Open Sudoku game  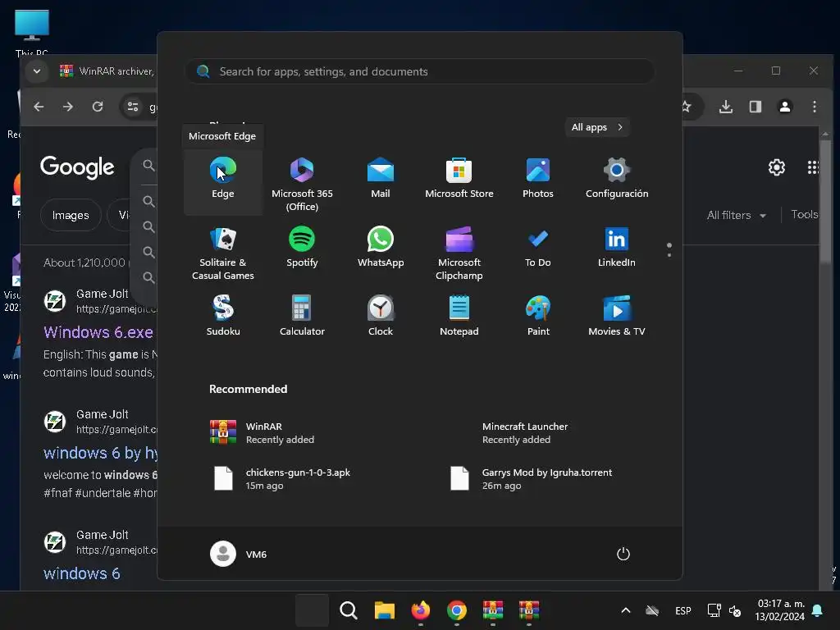coord(223,316)
